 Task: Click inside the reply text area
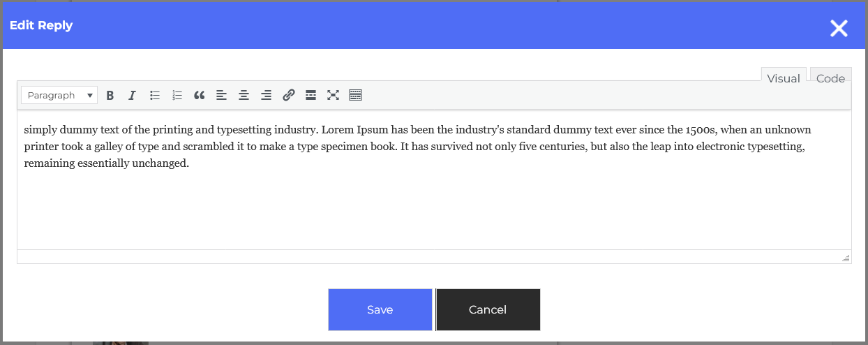(433, 203)
